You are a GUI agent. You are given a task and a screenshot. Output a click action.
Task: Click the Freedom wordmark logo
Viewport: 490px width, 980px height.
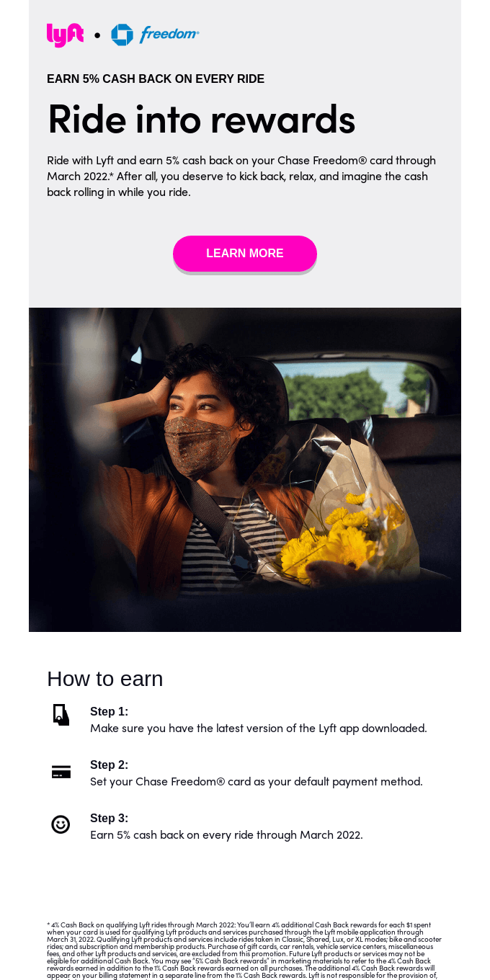[169, 34]
